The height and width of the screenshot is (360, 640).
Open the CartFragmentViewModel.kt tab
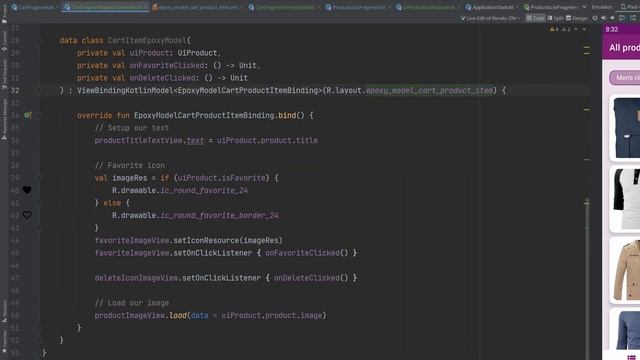(284, 7)
